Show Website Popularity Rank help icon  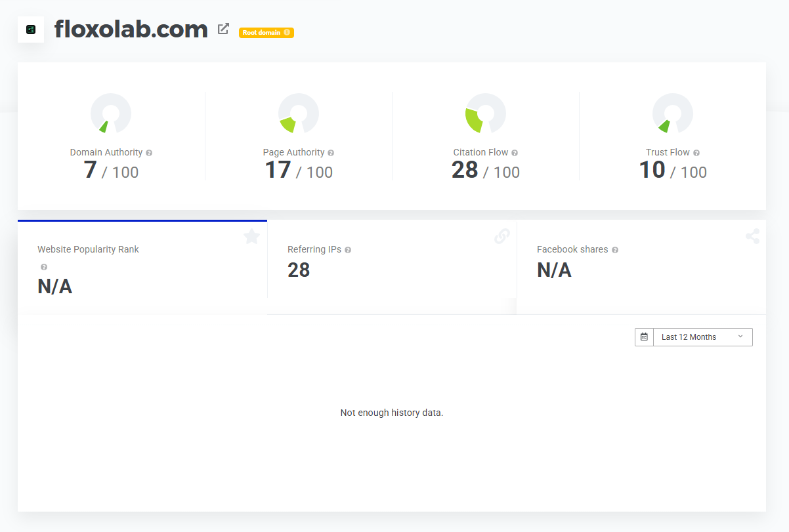44,267
